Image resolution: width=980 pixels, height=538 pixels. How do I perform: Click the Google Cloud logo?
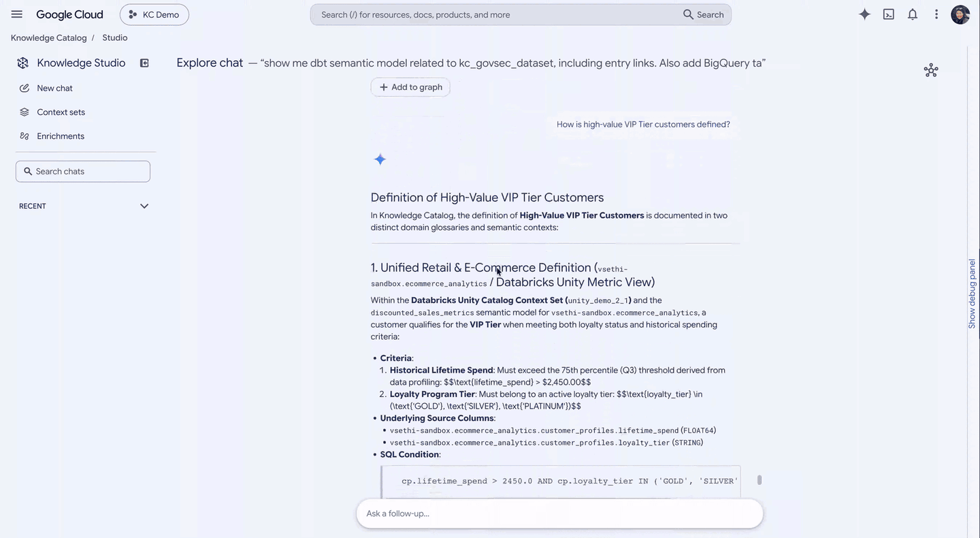click(x=69, y=14)
